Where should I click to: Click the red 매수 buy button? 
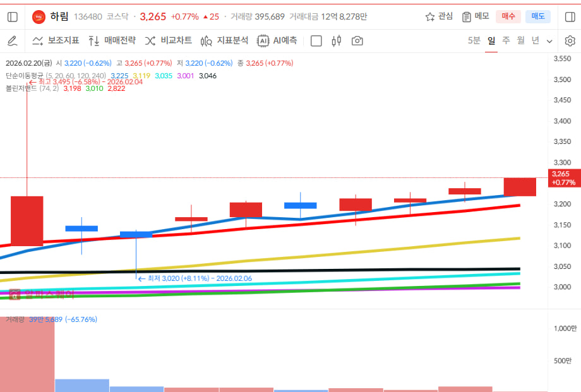[x=508, y=16]
